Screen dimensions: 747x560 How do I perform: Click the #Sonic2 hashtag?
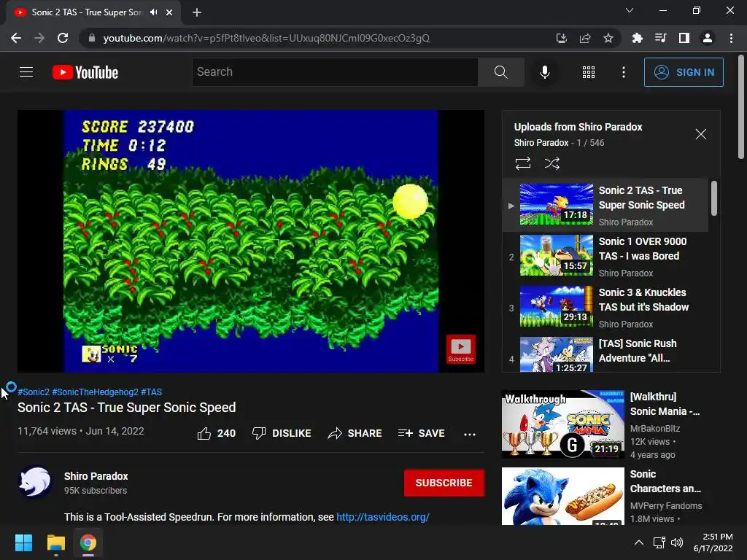(x=34, y=392)
